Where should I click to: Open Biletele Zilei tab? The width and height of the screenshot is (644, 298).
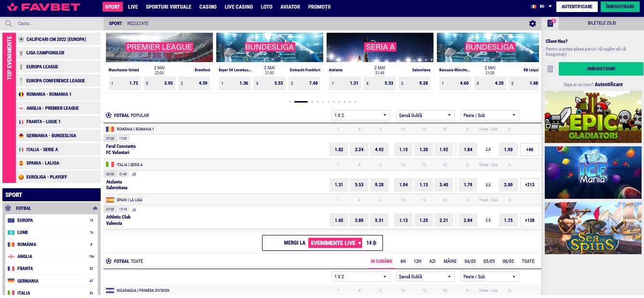point(601,23)
